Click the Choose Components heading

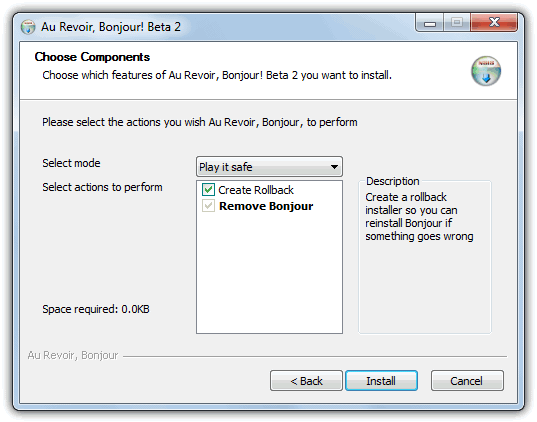click(92, 57)
